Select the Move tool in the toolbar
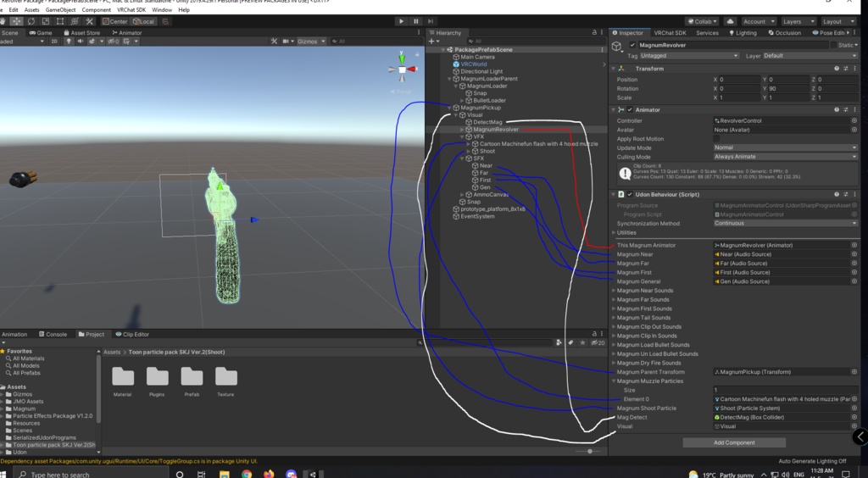 (17, 21)
